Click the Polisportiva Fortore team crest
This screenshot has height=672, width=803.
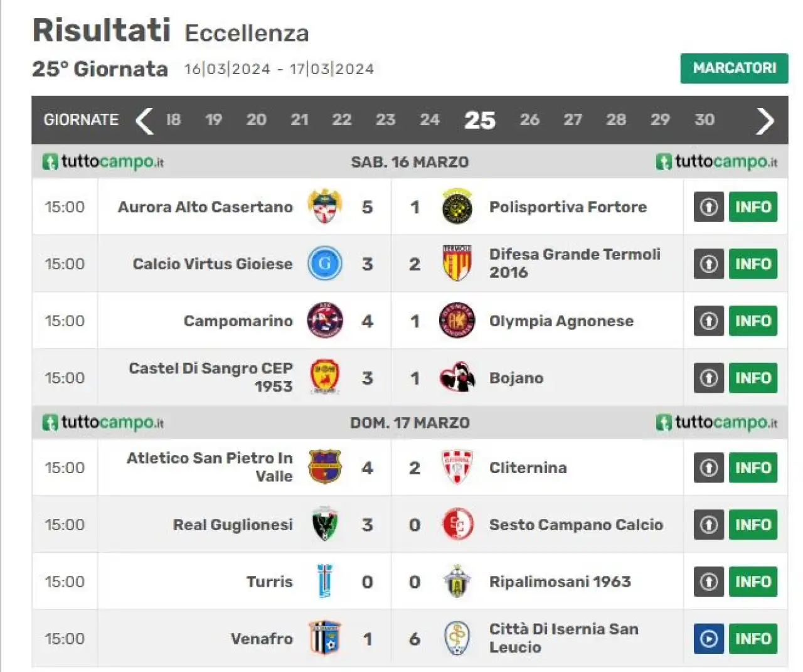tap(457, 206)
